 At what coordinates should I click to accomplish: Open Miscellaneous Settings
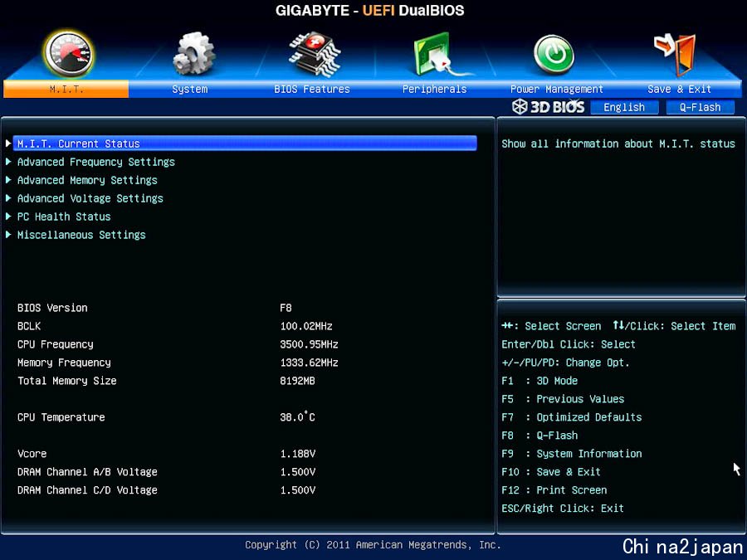coord(81,235)
